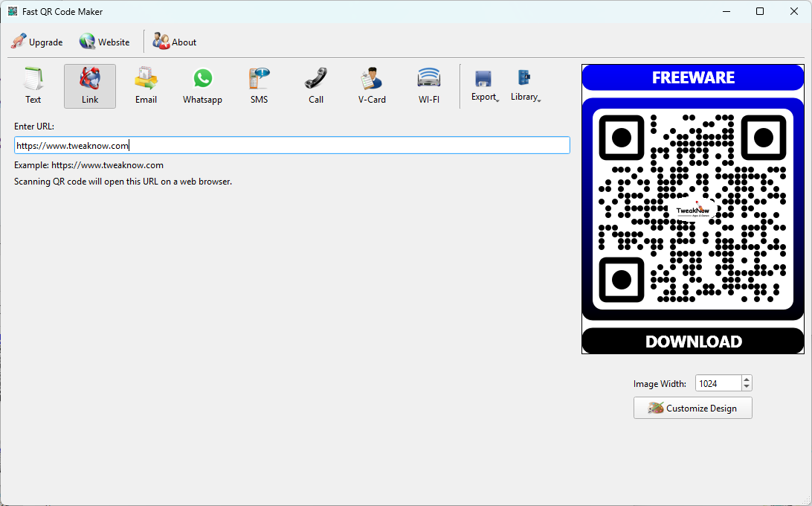The width and height of the screenshot is (812, 506).
Task: Click the Fast QR Code Maker app icon
Action: [13, 11]
